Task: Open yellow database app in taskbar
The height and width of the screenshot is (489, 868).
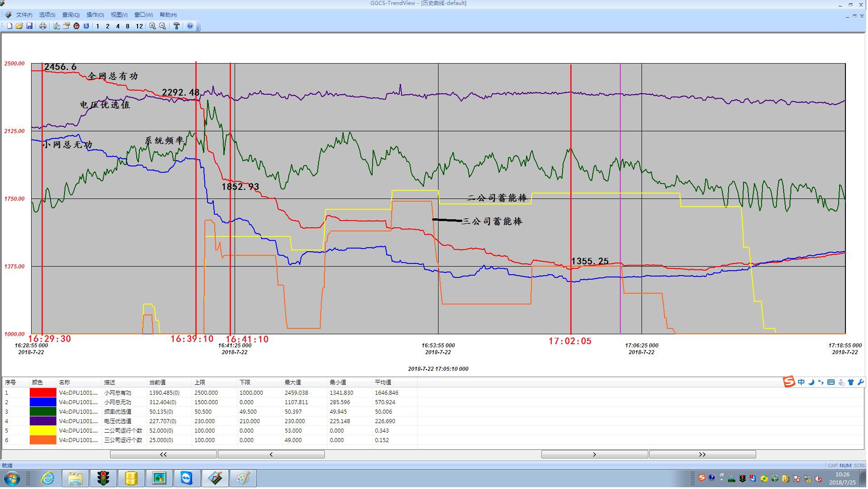Action: (x=131, y=478)
